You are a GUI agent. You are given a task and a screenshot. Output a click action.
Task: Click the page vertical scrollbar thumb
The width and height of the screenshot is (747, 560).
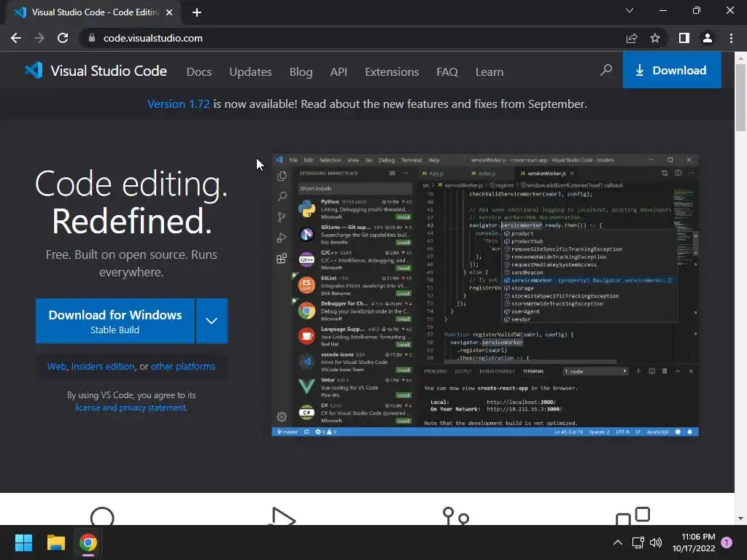[740, 97]
